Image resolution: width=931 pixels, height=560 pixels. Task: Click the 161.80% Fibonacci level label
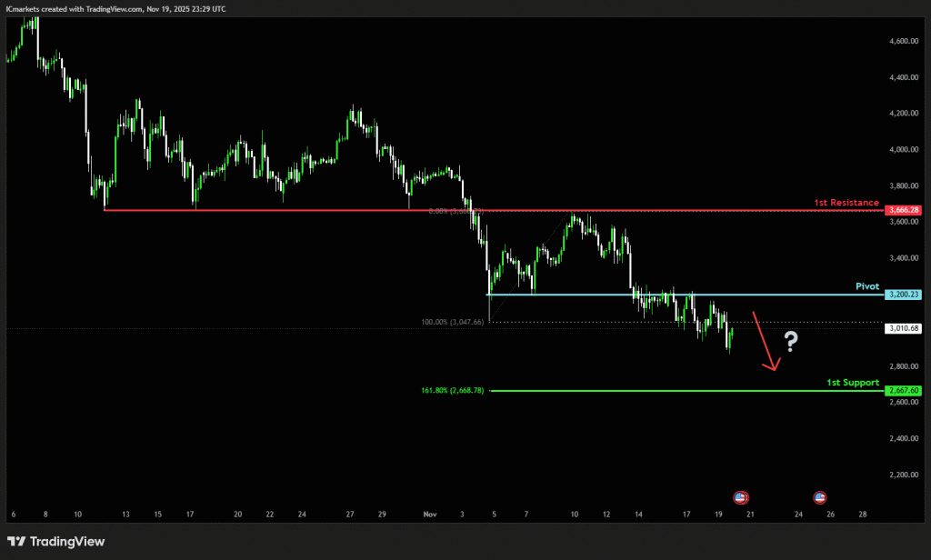click(452, 391)
